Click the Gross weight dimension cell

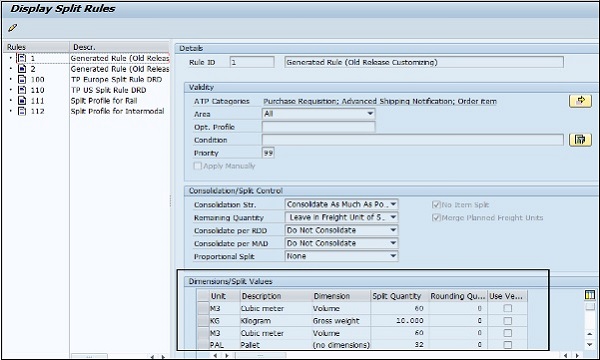click(341, 321)
